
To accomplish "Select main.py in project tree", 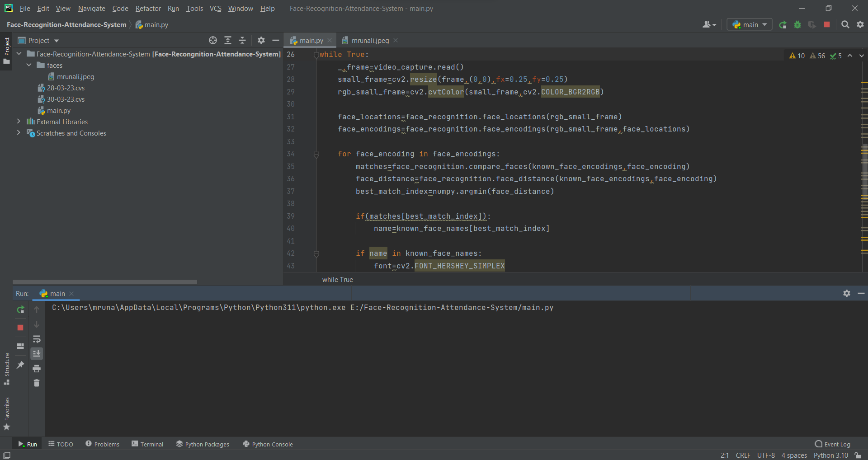I will pos(54,111).
